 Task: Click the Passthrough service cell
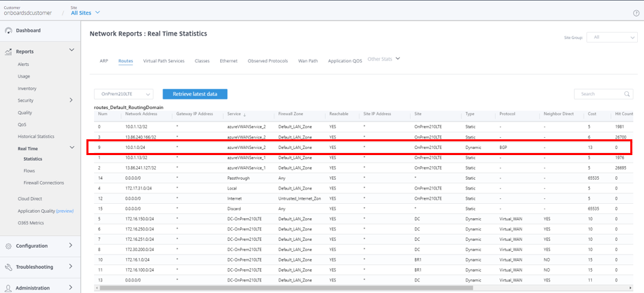(x=238, y=178)
